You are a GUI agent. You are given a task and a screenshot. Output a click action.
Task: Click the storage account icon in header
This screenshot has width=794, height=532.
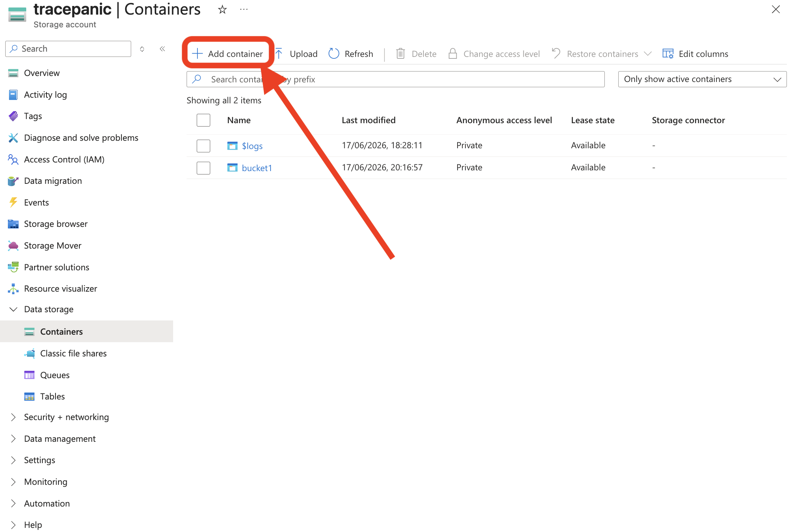17,15
